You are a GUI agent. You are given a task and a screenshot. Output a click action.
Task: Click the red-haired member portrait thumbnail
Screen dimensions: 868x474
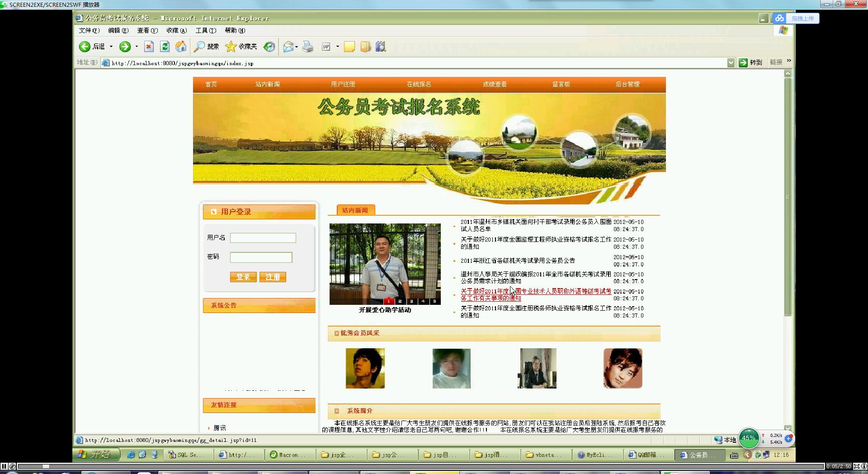tap(623, 368)
